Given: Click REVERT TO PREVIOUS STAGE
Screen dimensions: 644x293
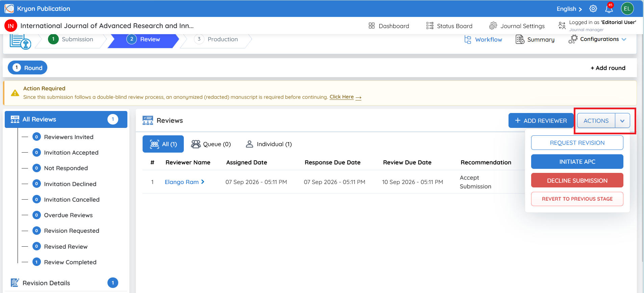Looking at the screenshot, I should (577, 199).
